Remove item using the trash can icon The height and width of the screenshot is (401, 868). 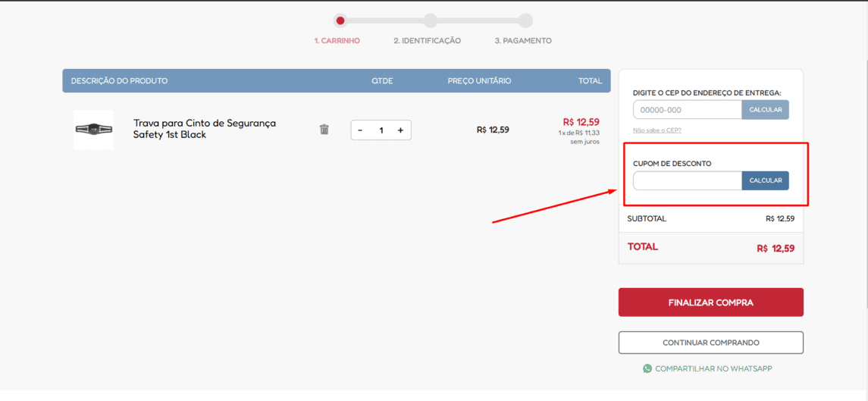[x=324, y=130]
